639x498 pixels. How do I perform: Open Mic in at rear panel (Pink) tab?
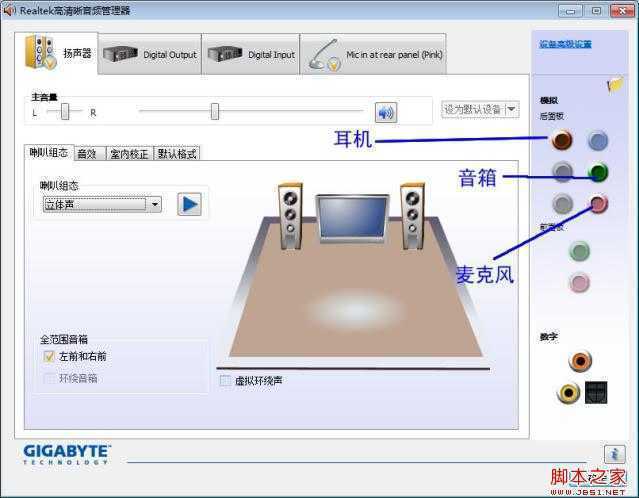coord(373,54)
